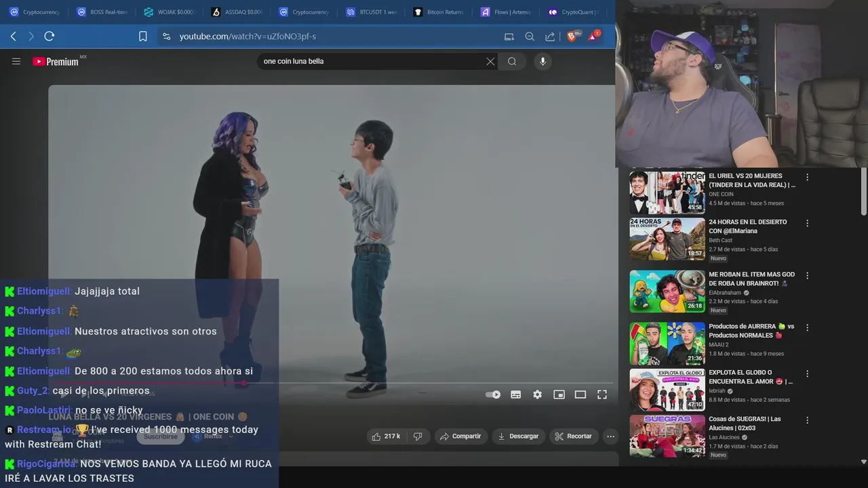868x488 pixels.
Task: Open EL URIEL VS 20 MUJERES thumbnail
Action: click(667, 192)
